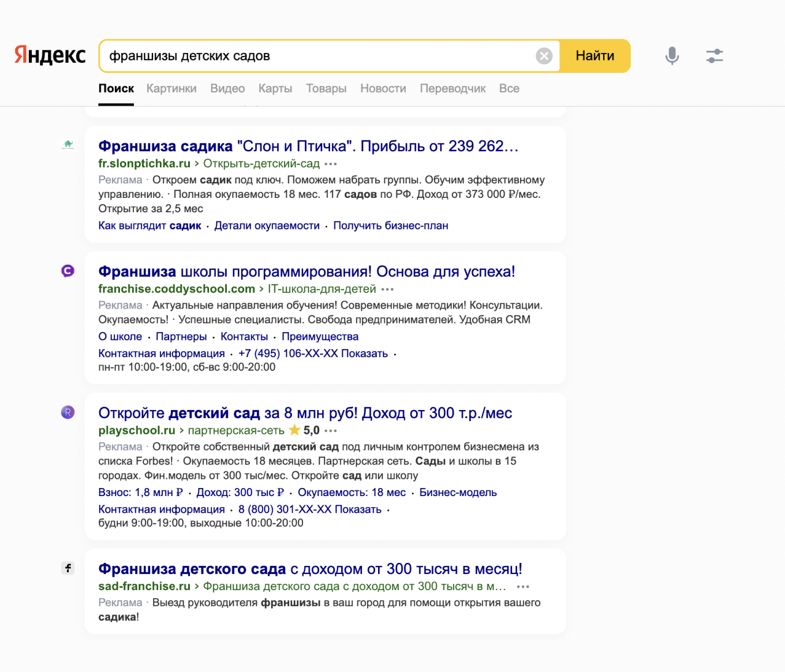Open the Преимущества sitelink
This screenshot has height=672, width=785.
(320, 336)
